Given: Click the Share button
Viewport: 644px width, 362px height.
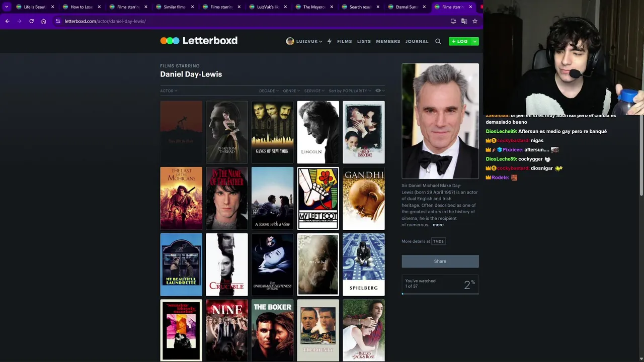Looking at the screenshot, I should (440, 261).
